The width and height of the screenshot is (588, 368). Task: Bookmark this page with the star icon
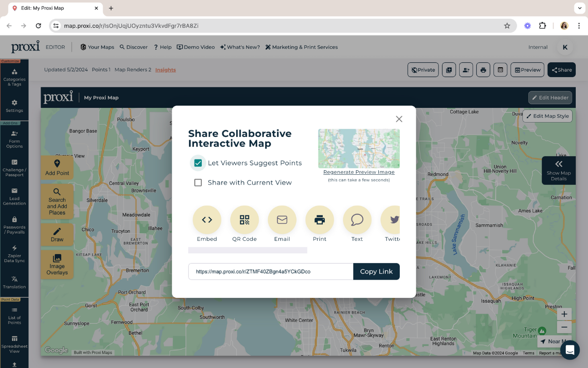[507, 26]
